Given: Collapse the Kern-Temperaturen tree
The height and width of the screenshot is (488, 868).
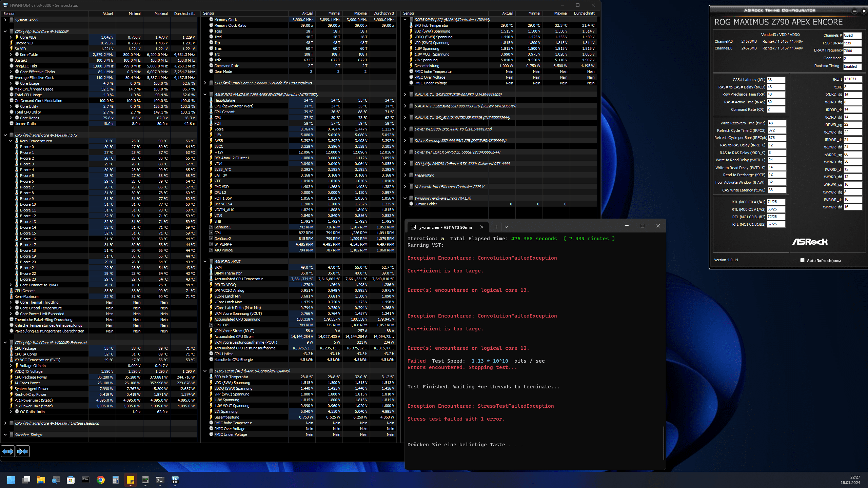Looking at the screenshot, I should click(x=11, y=141).
